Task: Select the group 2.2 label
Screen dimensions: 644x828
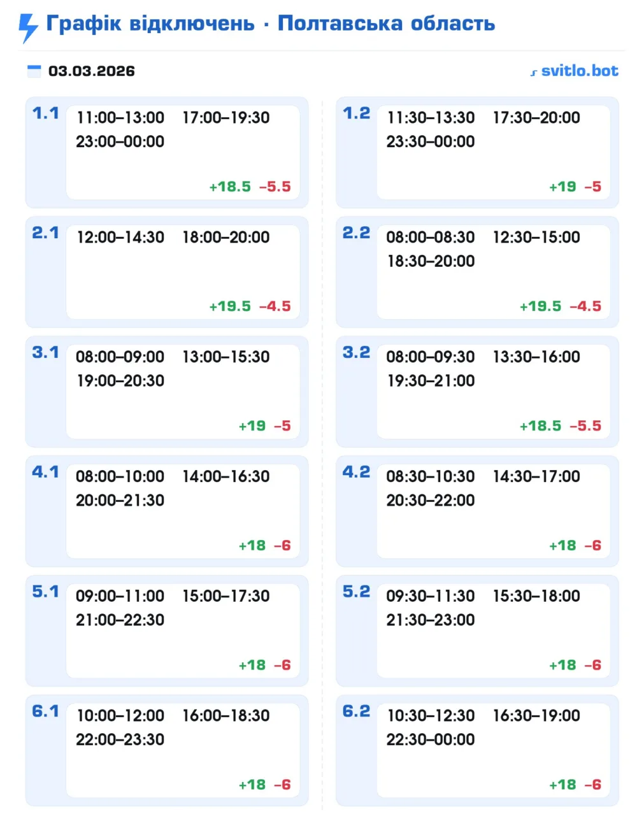Action: [356, 233]
